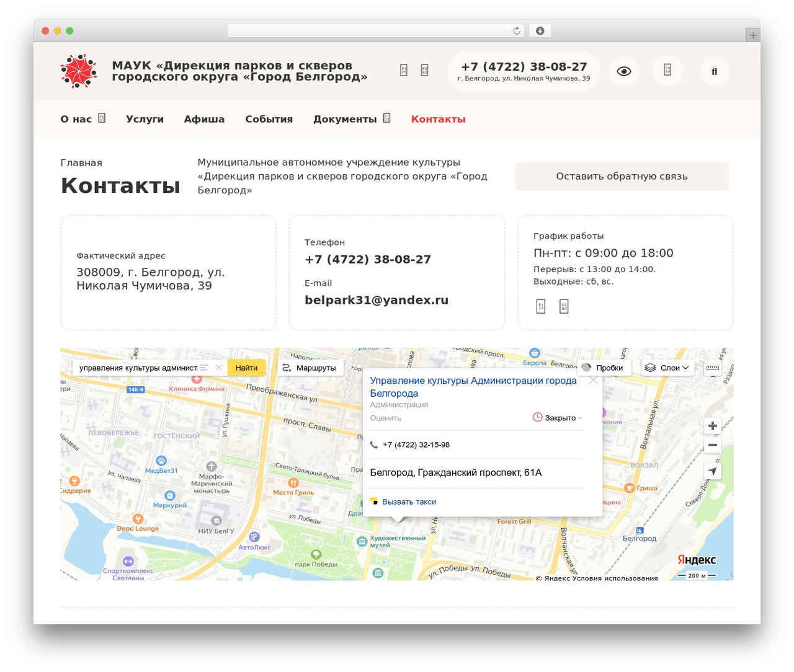Image resolution: width=794 pixels, height=672 pixels.
Task: Expand the О нас submenu
Action: (102, 118)
